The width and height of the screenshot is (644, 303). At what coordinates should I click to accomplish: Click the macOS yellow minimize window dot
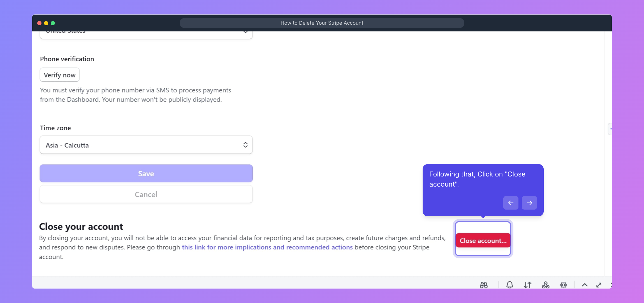click(x=46, y=23)
